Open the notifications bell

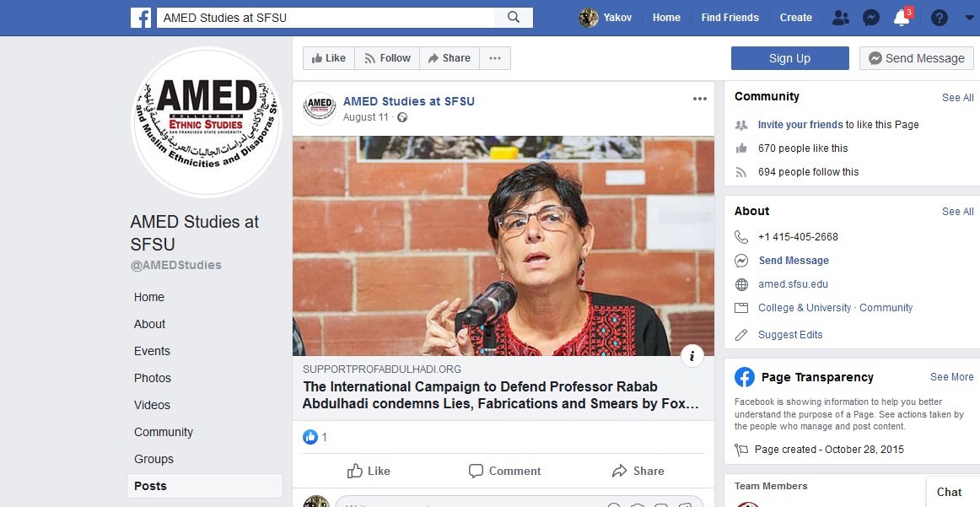902,18
